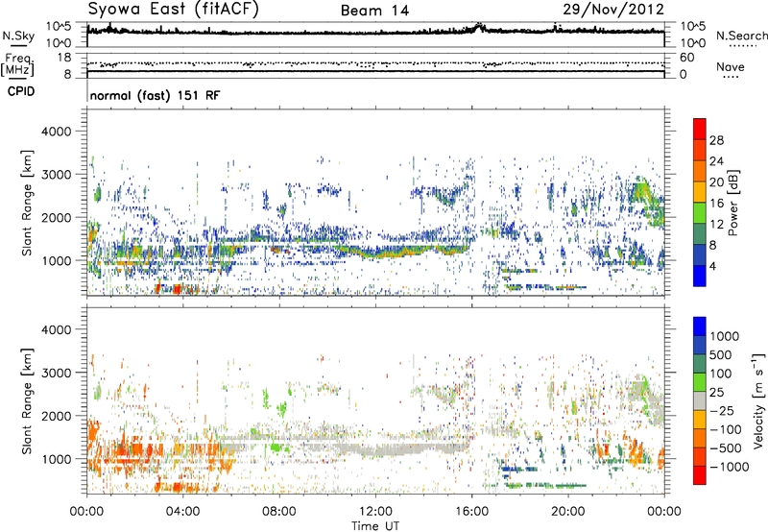Click the '16' power colorbar label
Image resolution: width=768 pixels, height=532 pixels.
(716, 204)
